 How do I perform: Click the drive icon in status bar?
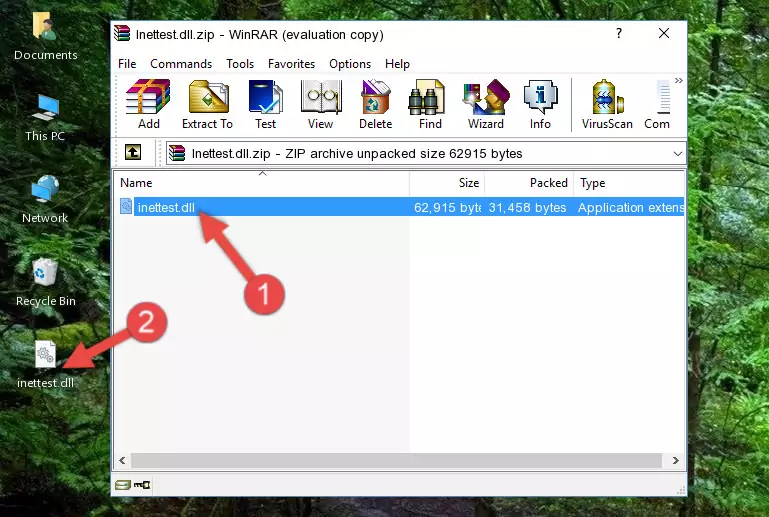[122, 485]
